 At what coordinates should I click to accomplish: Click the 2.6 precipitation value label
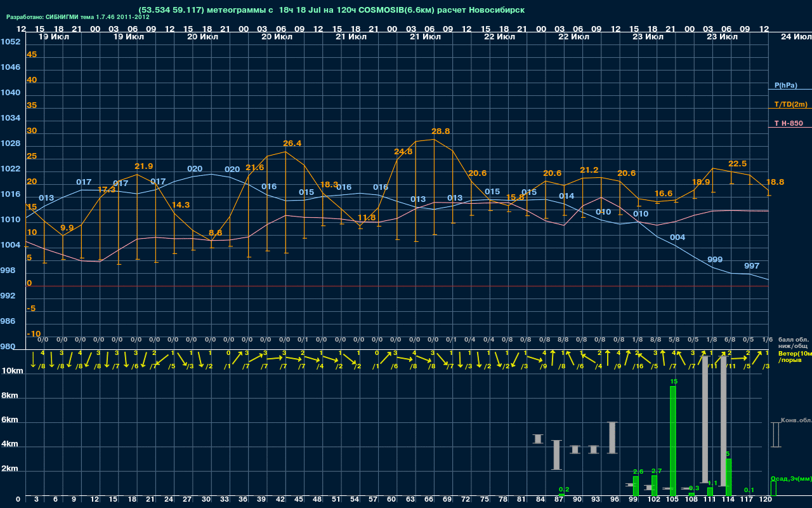click(x=638, y=471)
